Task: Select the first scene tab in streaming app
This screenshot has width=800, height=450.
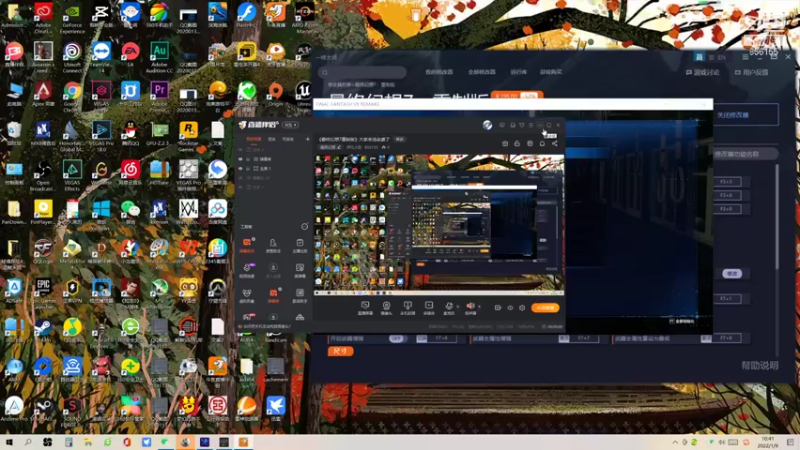Action: (254, 139)
